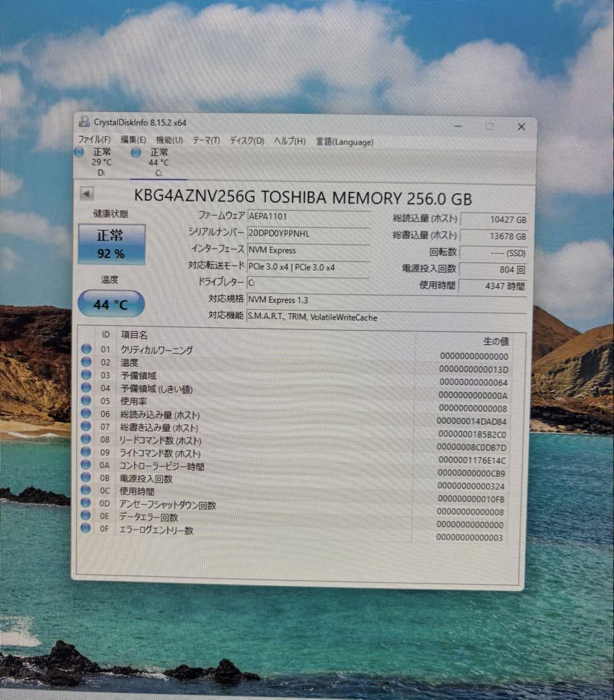This screenshot has width=614, height=700.
Task: Click the power on count value 804 回
Action: [493, 270]
